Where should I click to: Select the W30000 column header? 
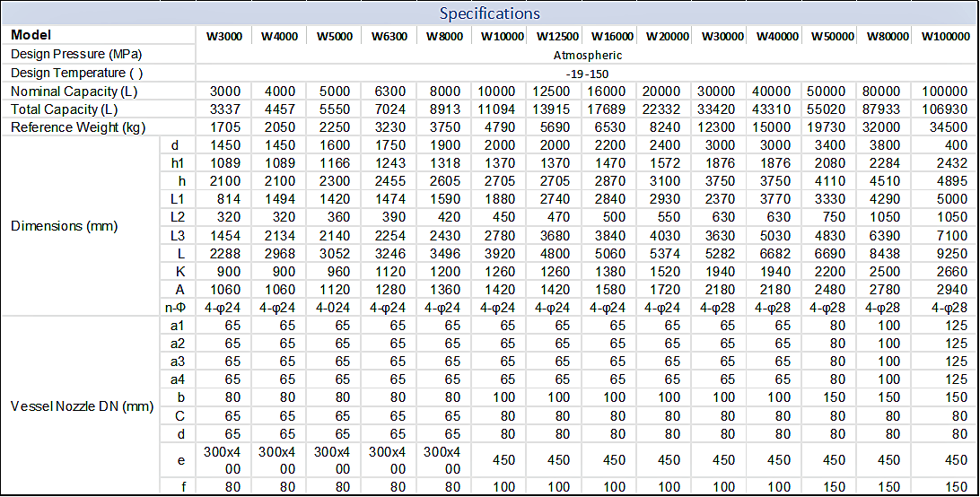pos(722,36)
